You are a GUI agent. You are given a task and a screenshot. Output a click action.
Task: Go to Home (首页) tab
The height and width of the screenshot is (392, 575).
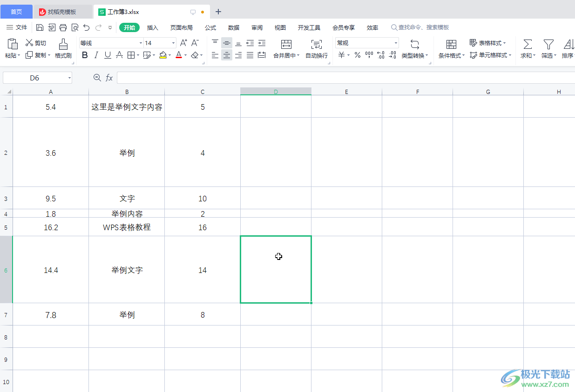click(16, 12)
